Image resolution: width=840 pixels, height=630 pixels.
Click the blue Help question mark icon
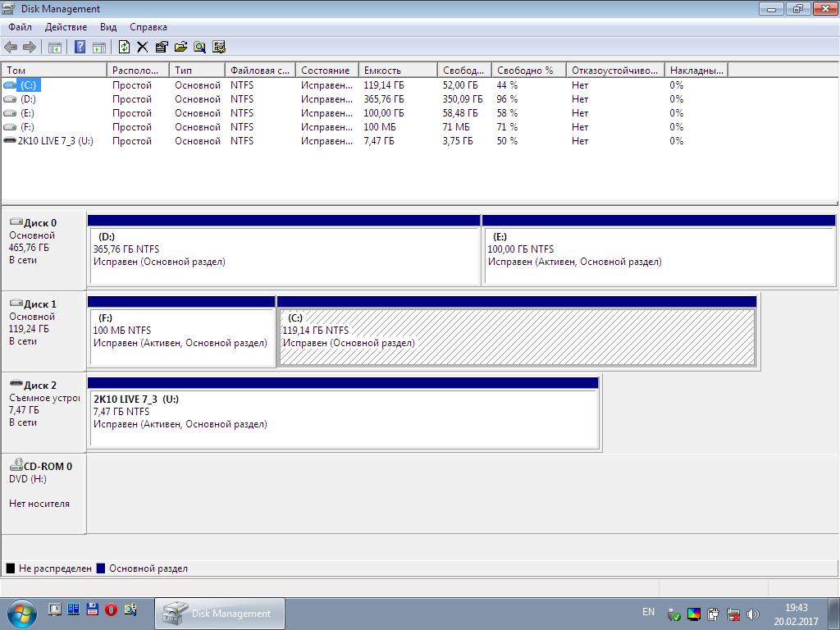(80, 48)
